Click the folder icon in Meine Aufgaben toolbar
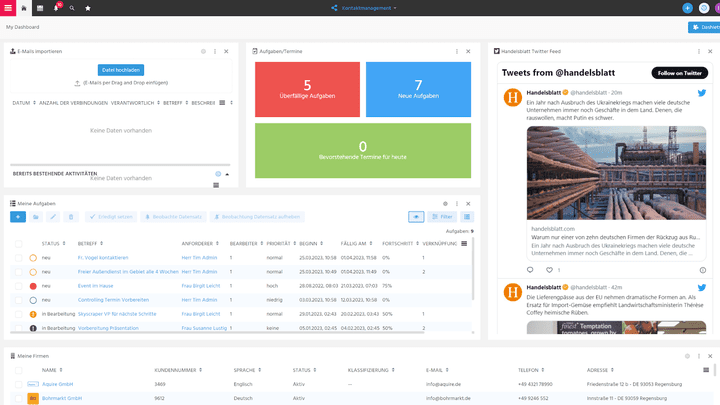This screenshot has width=720, height=405. [x=35, y=216]
